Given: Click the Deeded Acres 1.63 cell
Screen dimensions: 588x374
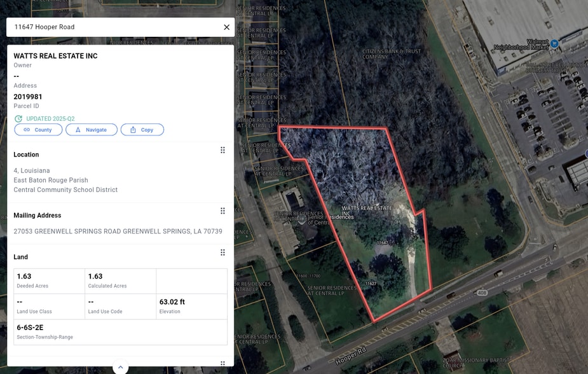Looking at the screenshot, I should pos(49,281).
